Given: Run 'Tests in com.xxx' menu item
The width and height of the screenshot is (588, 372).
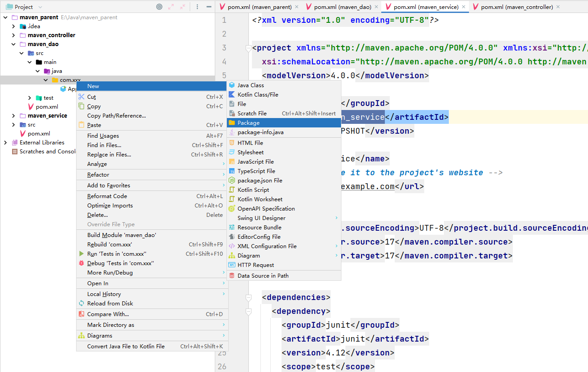Looking at the screenshot, I should tap(152, 254).
